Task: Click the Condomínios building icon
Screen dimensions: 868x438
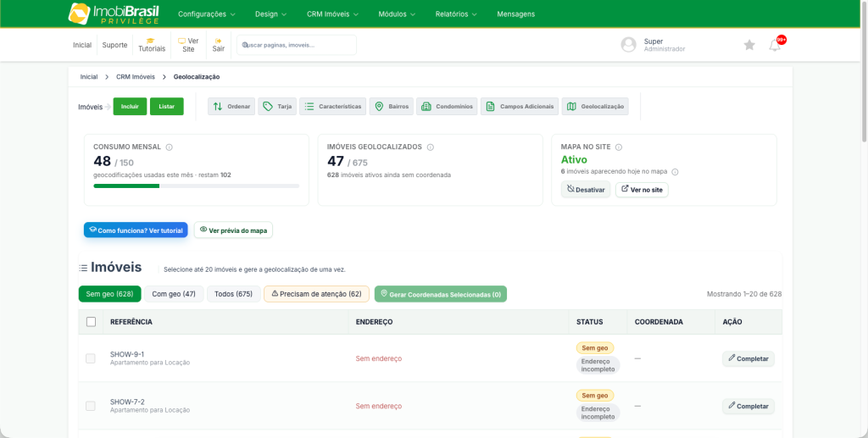Action: click(x=426, y=106)
